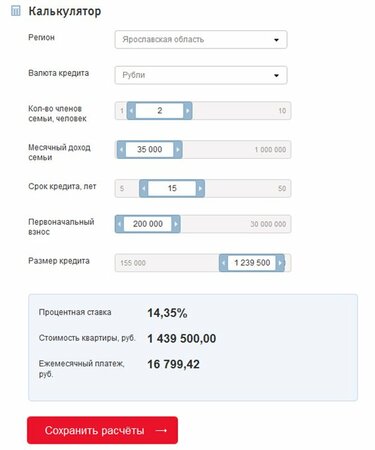Image resolution: width=375 pixels, height=450 pixels.
Task: Click the calculator icon beside Калькулятор heading
Action: click(x=16, y=11)
